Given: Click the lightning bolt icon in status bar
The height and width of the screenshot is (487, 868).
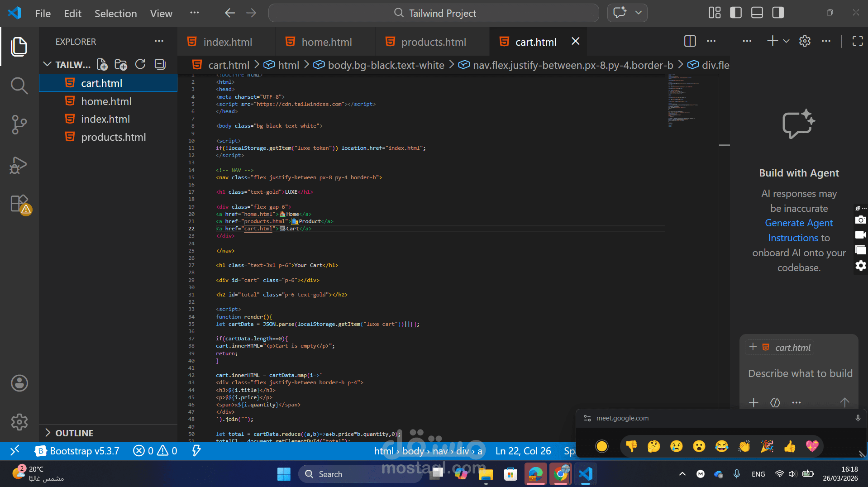Looking at the screenshot, I should pyautogui.click(x=196, y=451).
